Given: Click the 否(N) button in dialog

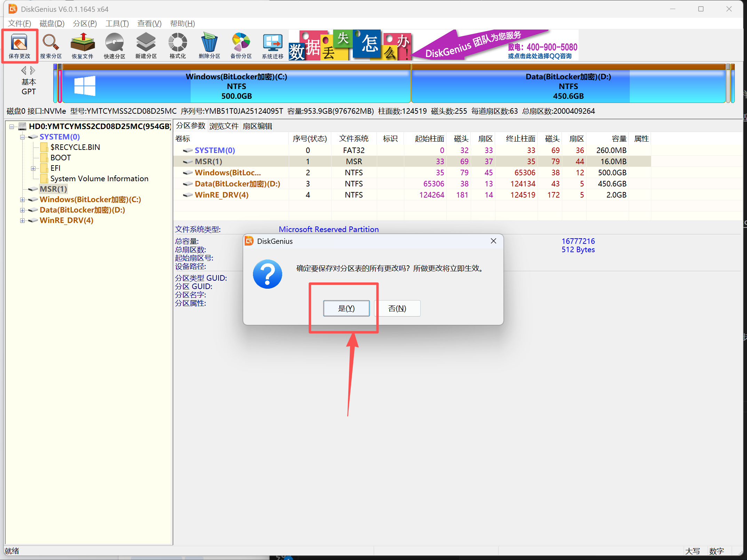Looking at the screenshot, I should pyautogui.click(x=397, y=309).
